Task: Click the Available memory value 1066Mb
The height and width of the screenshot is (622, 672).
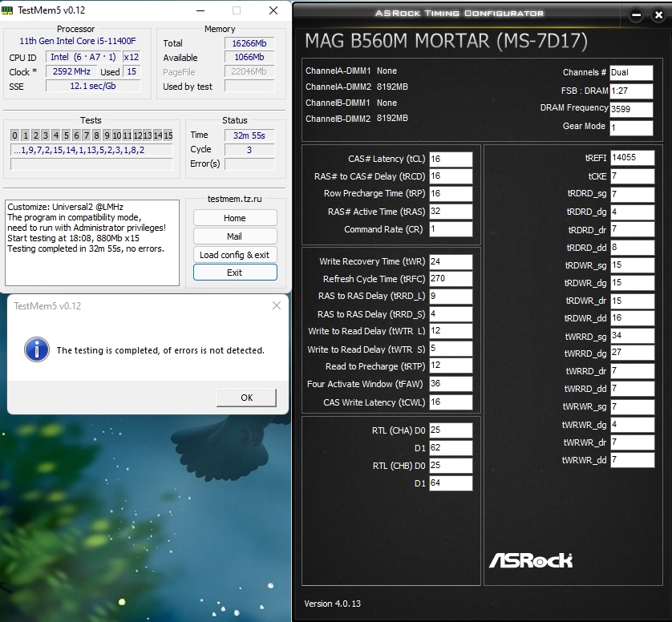Action: [249, 58]
